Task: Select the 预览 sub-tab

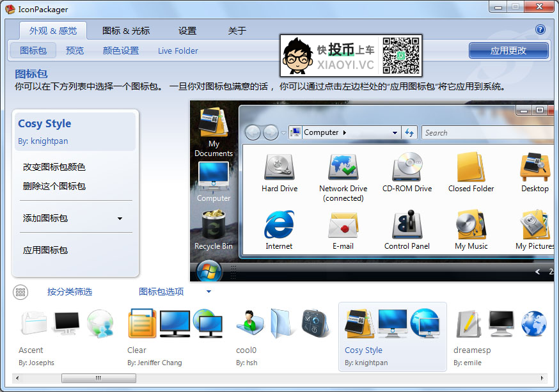Action: click(x=75, y=51)
